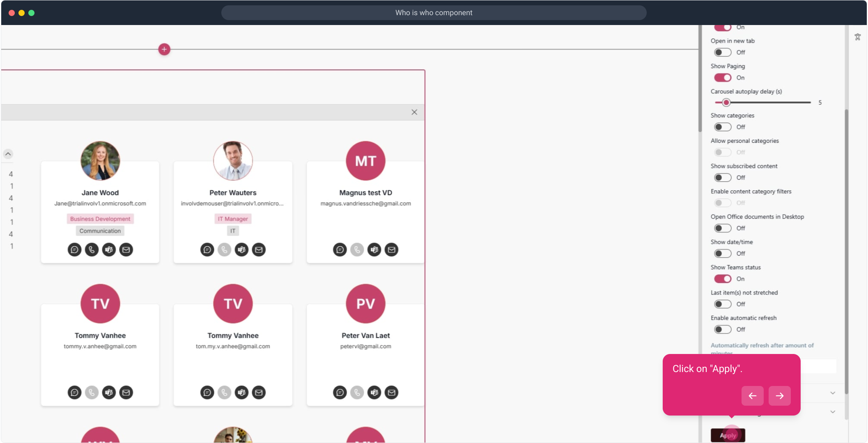Go to next tutorial step arrow
This screenshot has height=443, width=868.
[780, 396]
